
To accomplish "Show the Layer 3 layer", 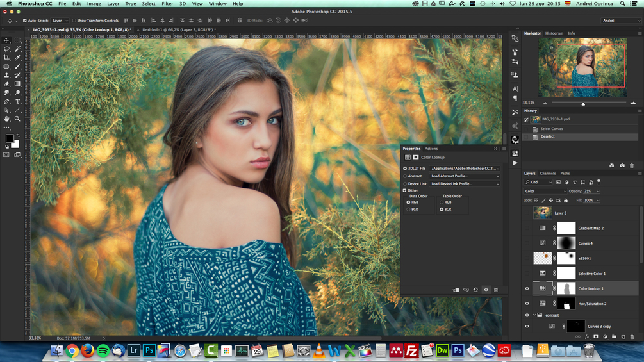I will tap(527, 213).
